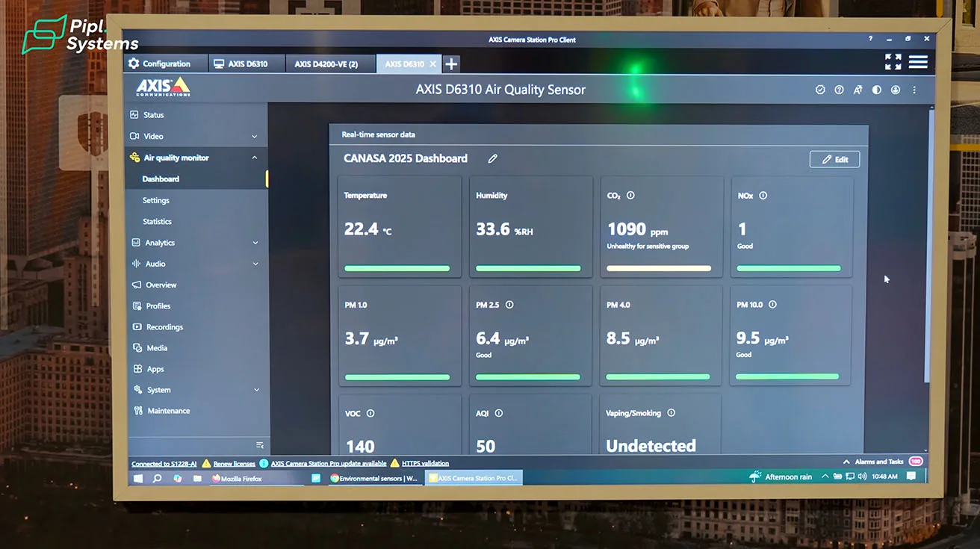
Task: Click the dashboard vertical scrollbar
Action: [x=930, y=246]
